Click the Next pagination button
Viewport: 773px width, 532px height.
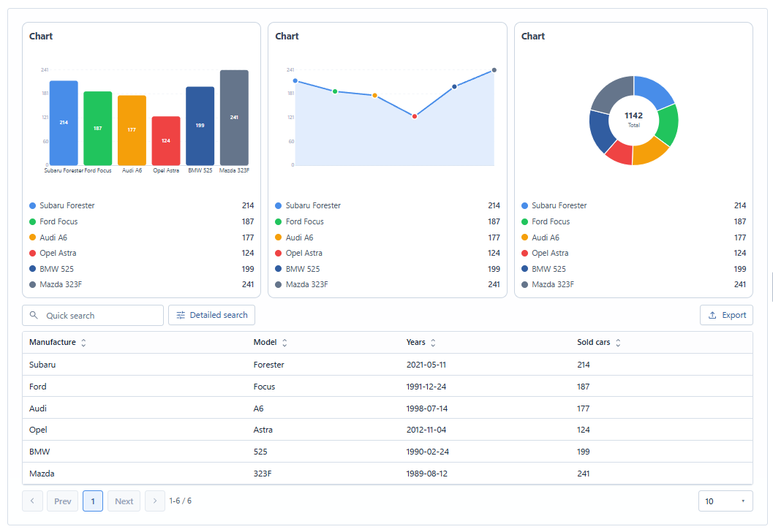pyautogui.click(x=124, y=501)
